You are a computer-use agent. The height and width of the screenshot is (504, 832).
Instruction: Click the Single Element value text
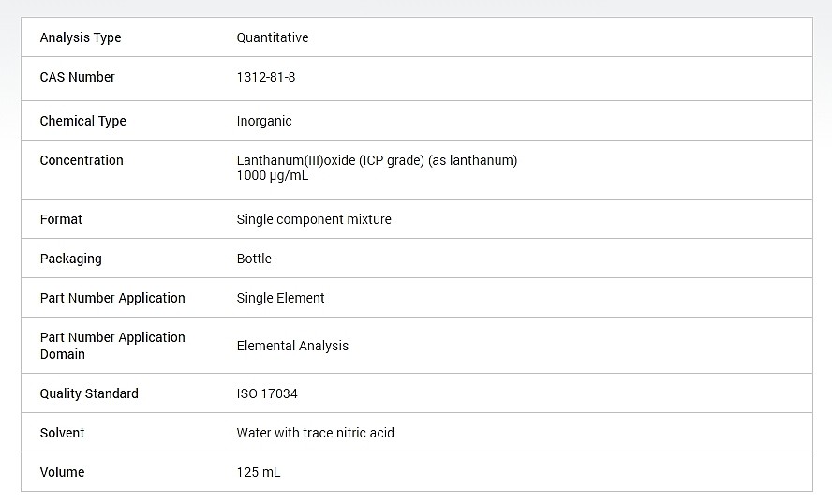[x=281, y=298]
